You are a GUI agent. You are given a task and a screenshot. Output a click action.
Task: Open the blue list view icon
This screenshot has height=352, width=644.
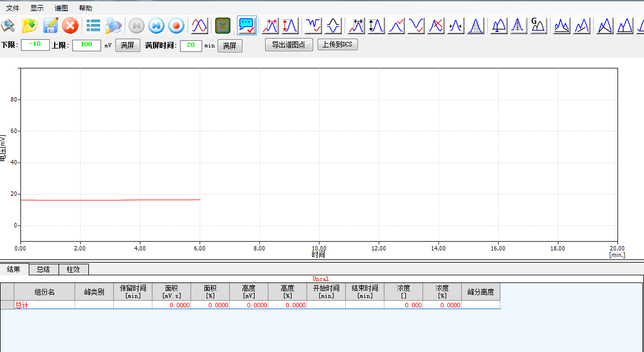coord(93,26)
